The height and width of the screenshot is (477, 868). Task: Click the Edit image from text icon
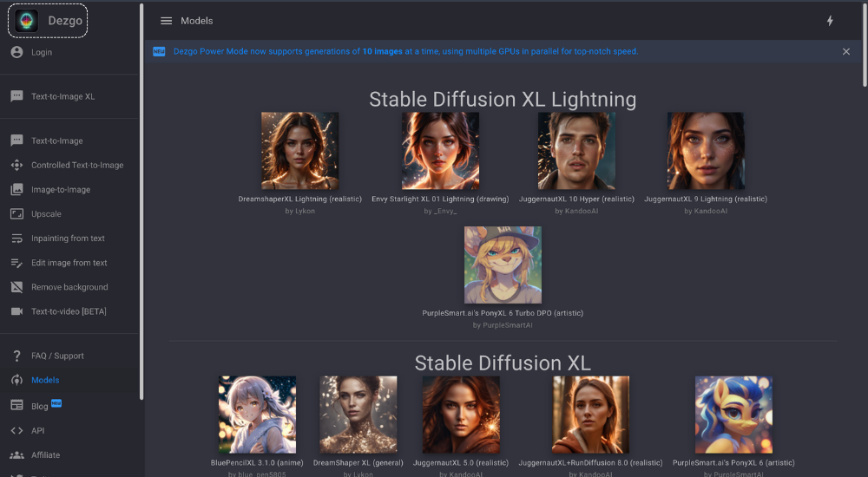tap(17, 262)
